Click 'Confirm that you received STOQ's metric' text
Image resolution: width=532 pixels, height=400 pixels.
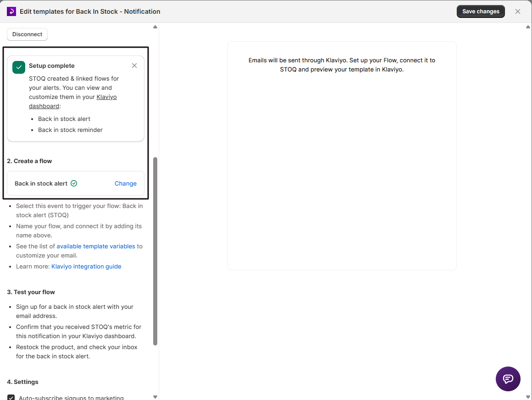(x=79, y=332)
